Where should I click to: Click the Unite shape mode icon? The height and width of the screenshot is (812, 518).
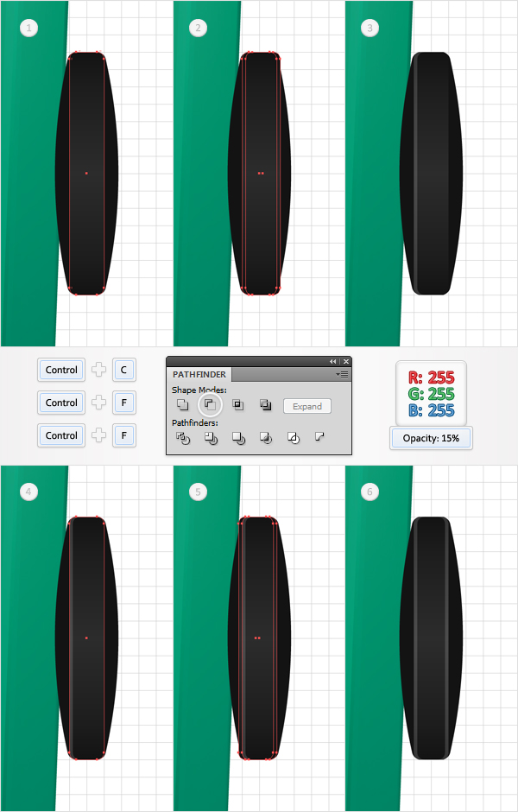183,404
